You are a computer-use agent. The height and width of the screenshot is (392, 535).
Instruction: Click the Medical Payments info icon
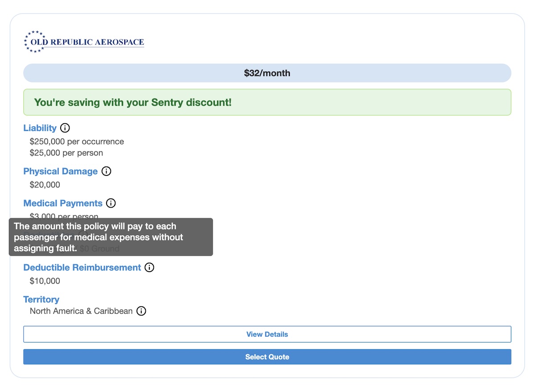[111, 204]
